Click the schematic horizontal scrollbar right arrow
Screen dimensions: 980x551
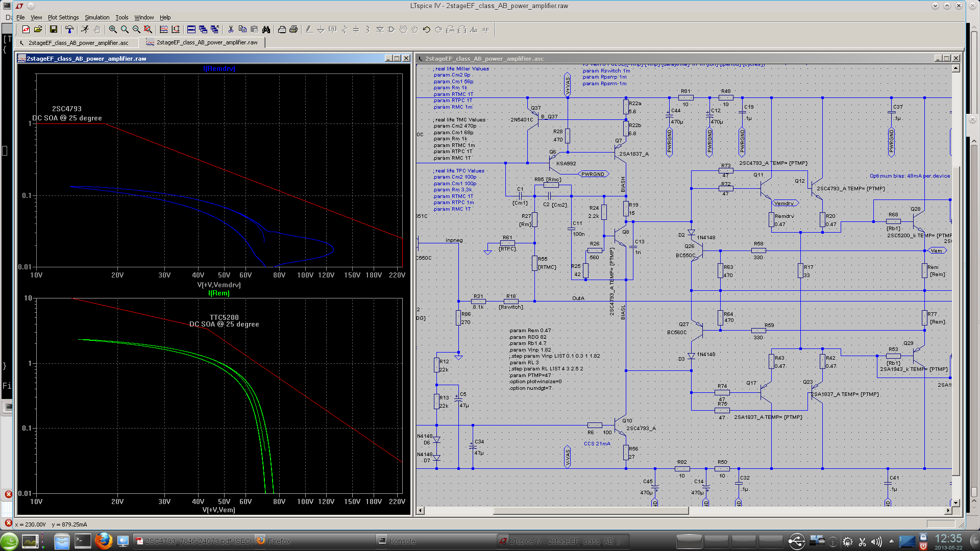pyautogui.click(x=948, y=510)
